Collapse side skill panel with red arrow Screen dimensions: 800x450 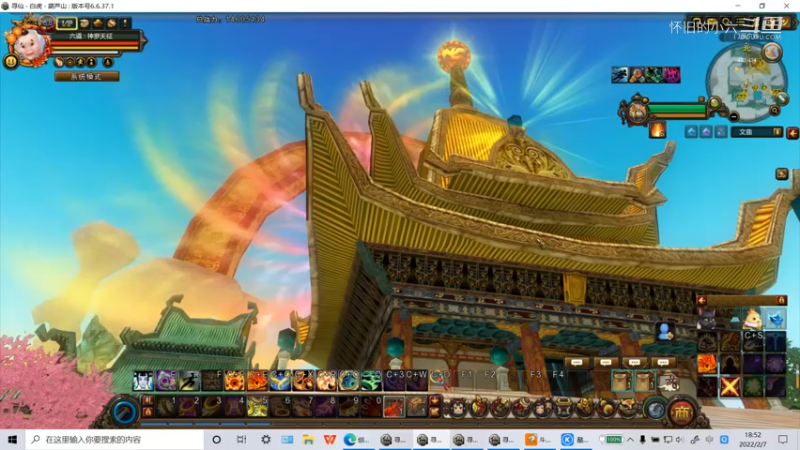(702, 300)
